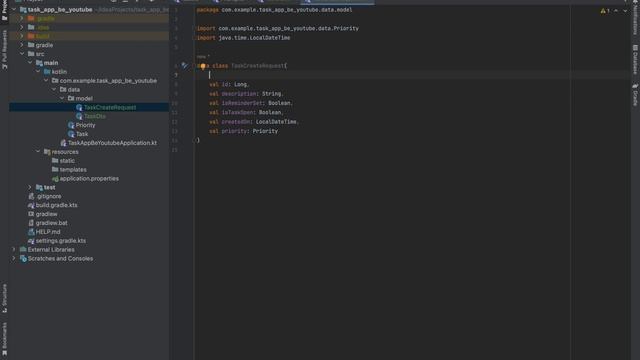Open the Database tool window
The height and width of the screenshot is (360, 640).
635,60
